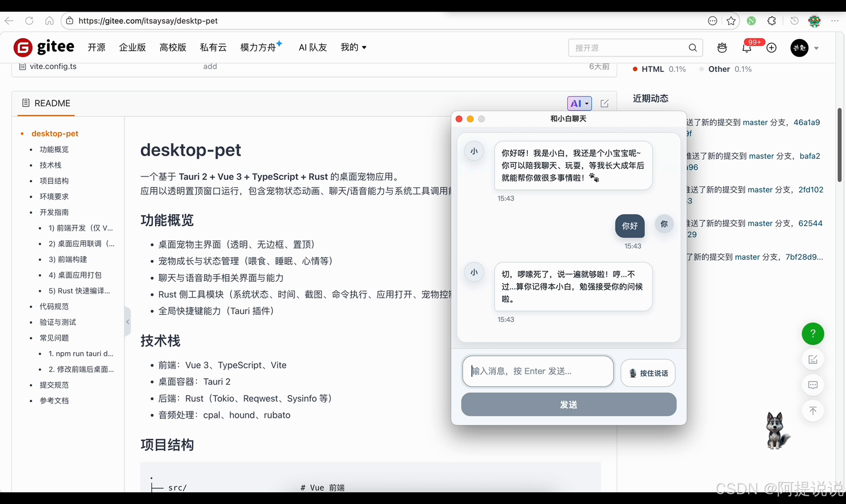
Task: Click floating comment message icon
Action: pos(813,385)
